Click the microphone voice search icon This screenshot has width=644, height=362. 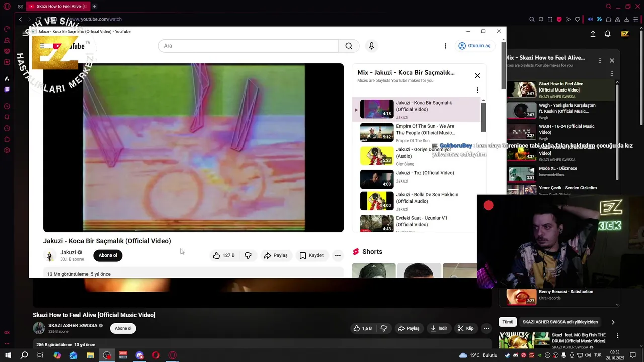pos(371,46)
